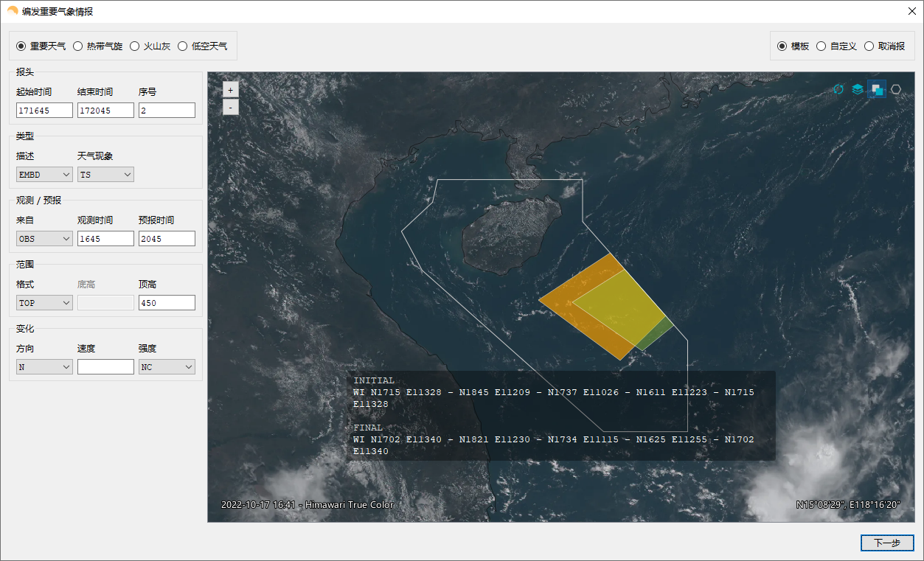The image size is (924, 561).
Task: Click the 结束时间 field with 172045
Action: pyautogui.click(x=105, y=110)
